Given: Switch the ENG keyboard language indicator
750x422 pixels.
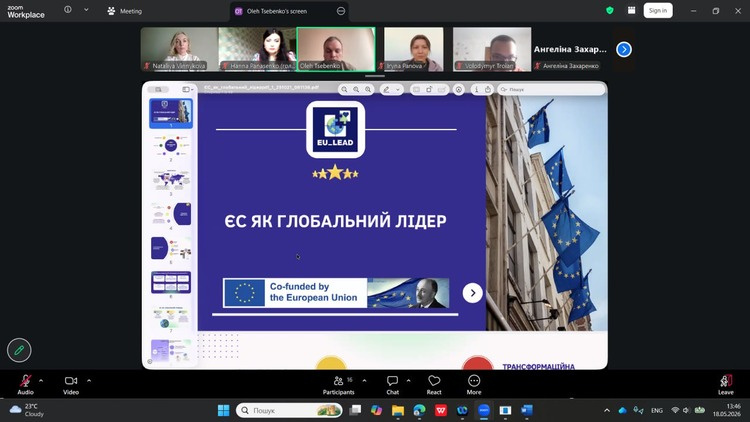Looking at the screenshot, I should click(657, 410).
